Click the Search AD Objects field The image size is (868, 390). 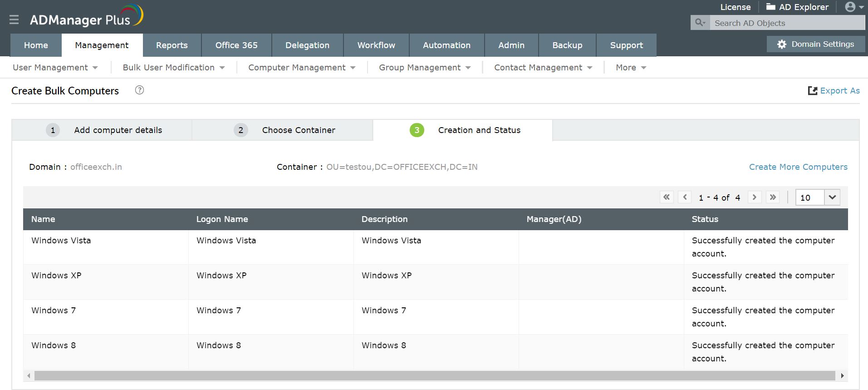787,23
